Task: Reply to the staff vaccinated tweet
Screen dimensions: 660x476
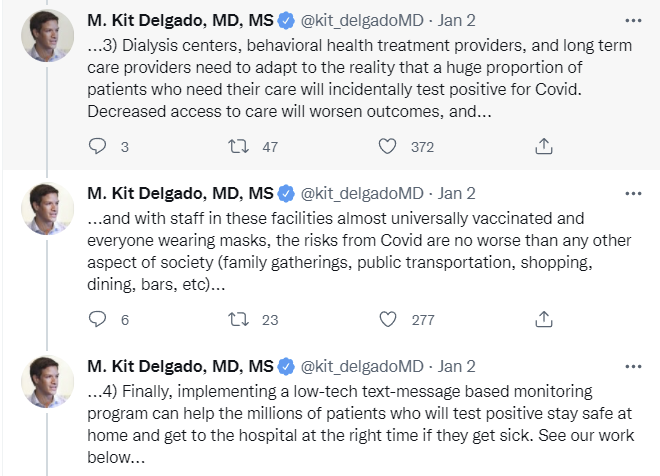Action: (x=97, y=319)
